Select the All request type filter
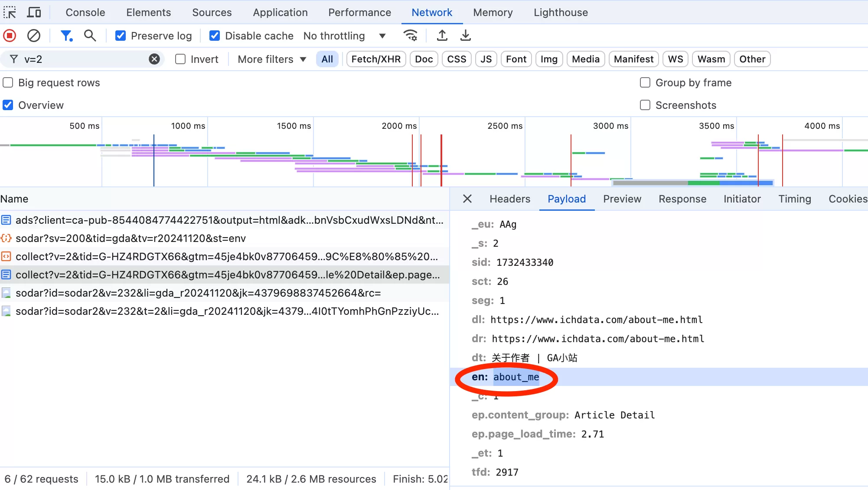 click(327, 59)
